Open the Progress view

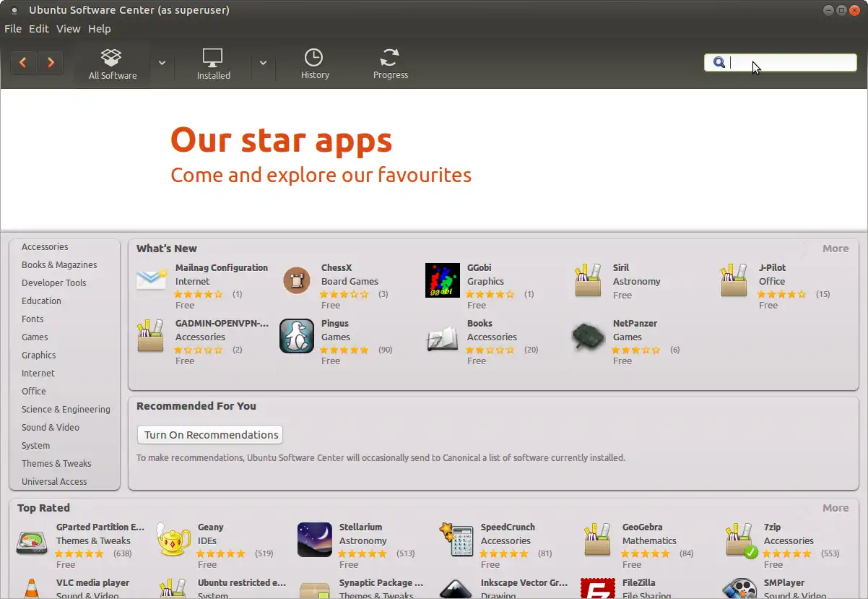coord(391,64)
